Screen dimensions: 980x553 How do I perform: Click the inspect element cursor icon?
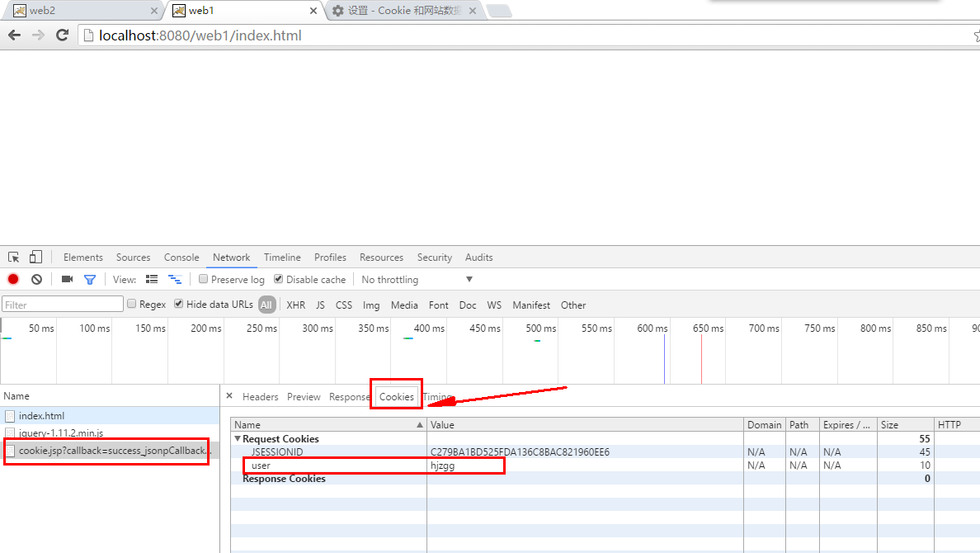[14, 258]
